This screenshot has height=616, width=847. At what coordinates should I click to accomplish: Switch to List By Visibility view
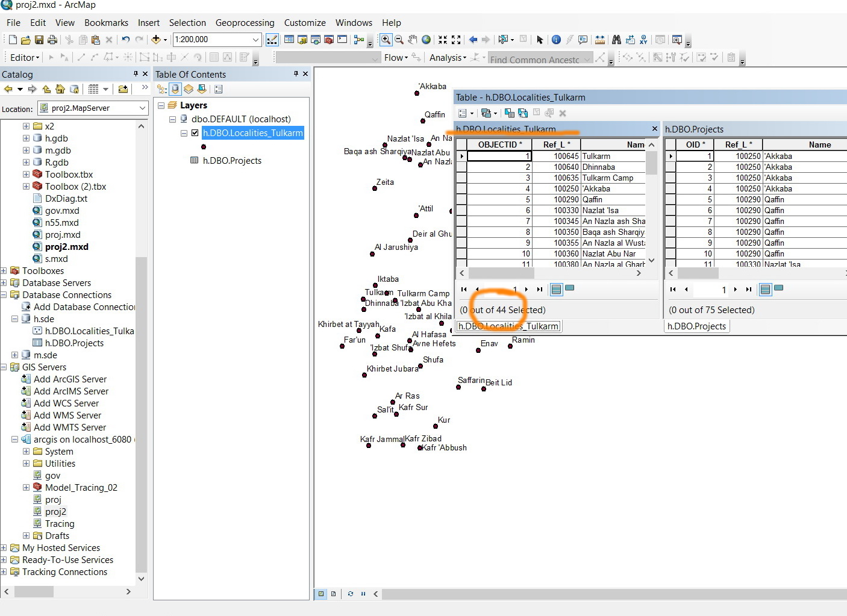189,89
